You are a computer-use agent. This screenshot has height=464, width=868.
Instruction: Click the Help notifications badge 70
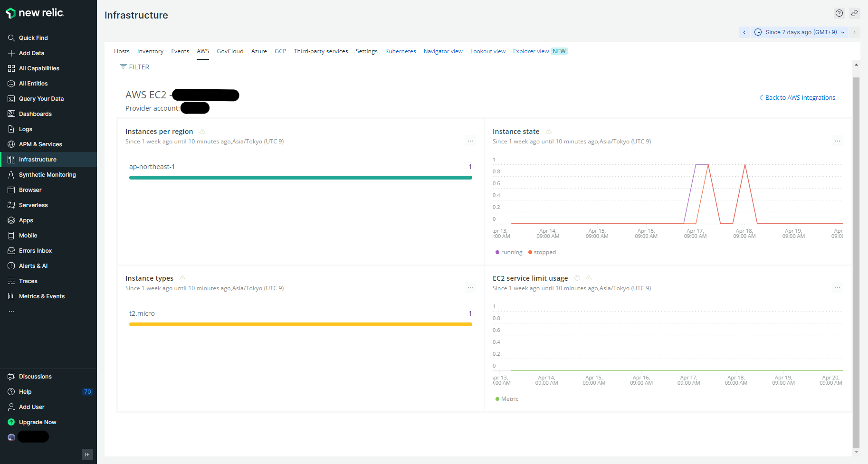point(87,392)
